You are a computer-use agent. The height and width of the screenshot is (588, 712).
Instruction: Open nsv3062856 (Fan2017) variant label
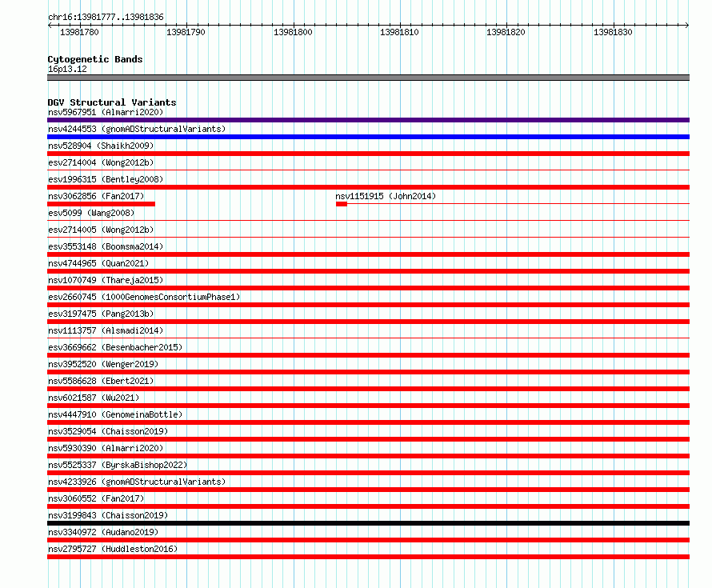click(x=96, y=196)
